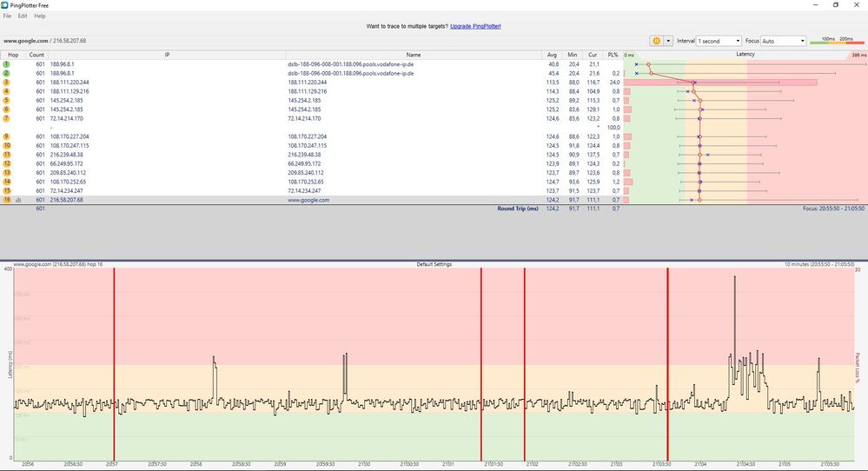
Task: Click the Name column header
Action: [x=414, y=55]
